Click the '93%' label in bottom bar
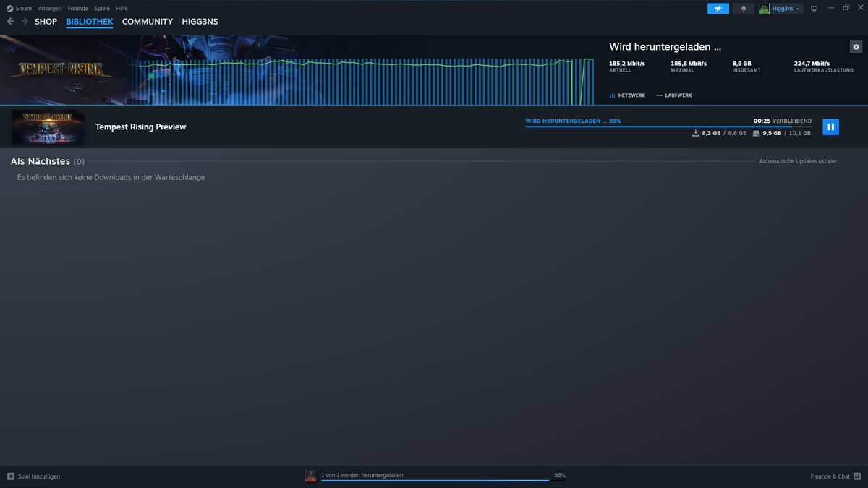Viewport: 868px width, 488px height. tap(560, 475)
